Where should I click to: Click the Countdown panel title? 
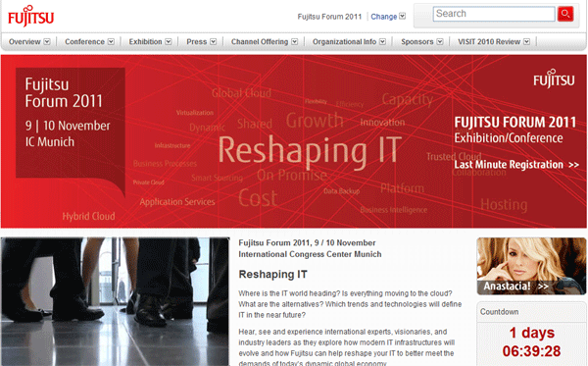tap(500, 312)
